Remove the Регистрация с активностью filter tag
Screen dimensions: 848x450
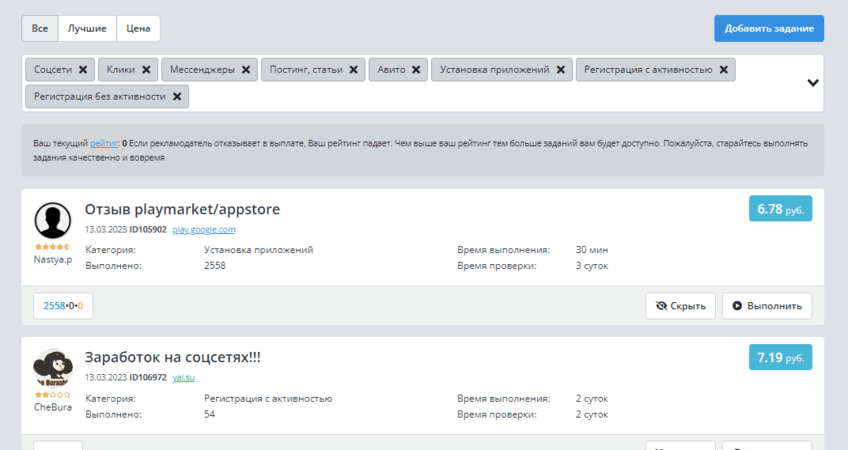click(x=723, y=70)
